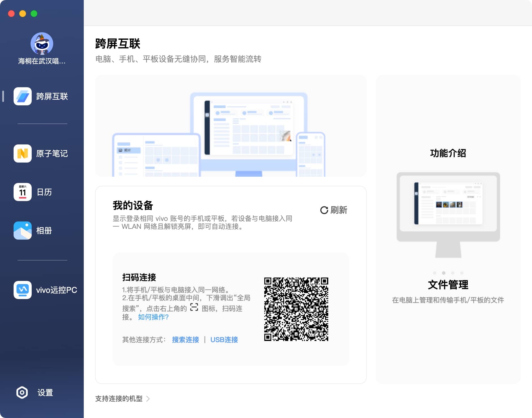Click the 文件管理 feature title
This screenshot has width=532, height=418.
point(448,285)
